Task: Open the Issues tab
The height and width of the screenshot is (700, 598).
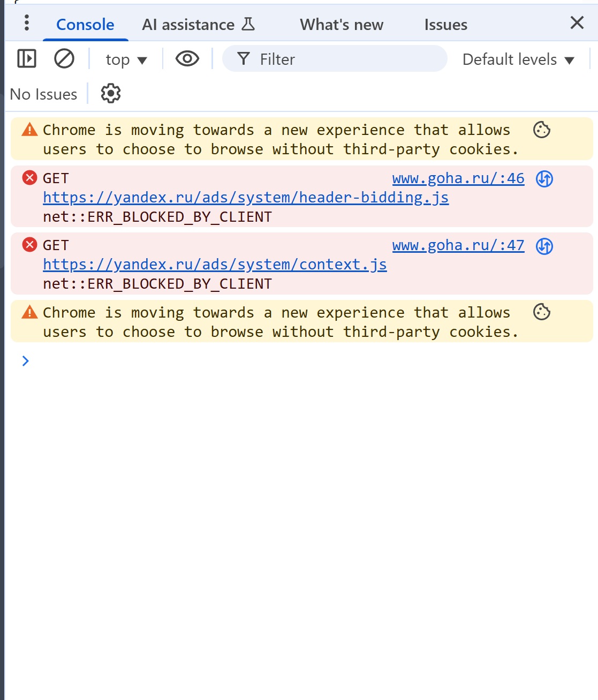Action: [x=446, y=25]
